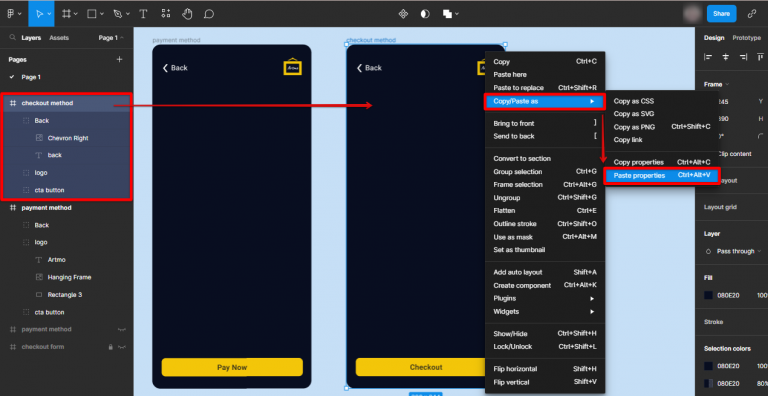This screenshot has width=768, height=396.
Task: Select the Hand tool
Action: pyautogui.click(x=187, y=14)
